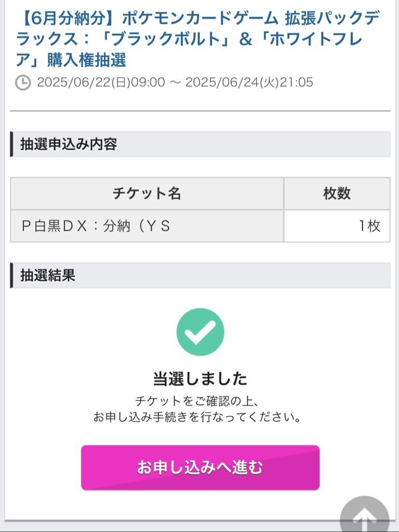The height and width of the screenshot is (532, 399).
Task: Click the 当選しました result heading
Action: pyautogui.click(x=200, y=379)
